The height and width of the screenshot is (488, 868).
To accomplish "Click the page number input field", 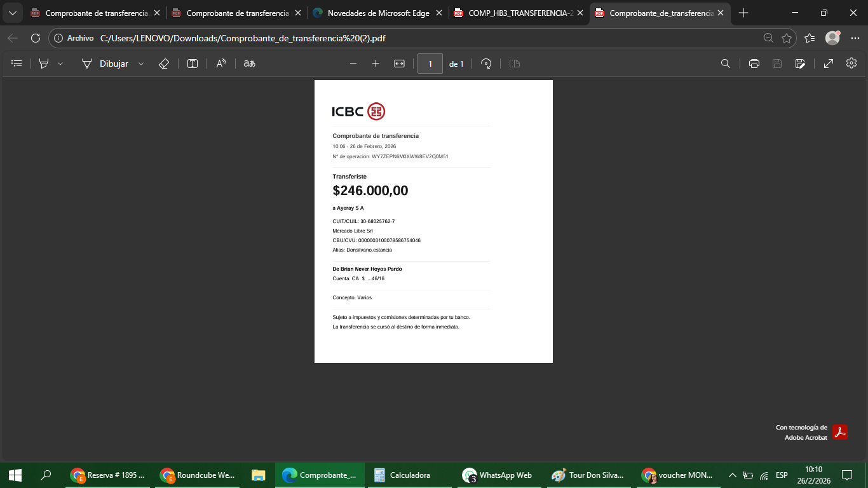I will pos(430,64).
